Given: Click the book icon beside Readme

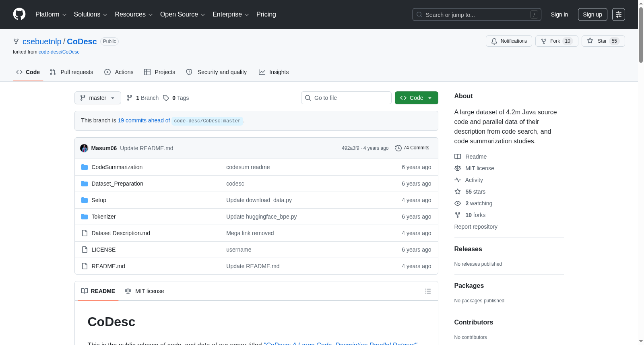Looking at the screenshot, I should click(x=458, y=157).
